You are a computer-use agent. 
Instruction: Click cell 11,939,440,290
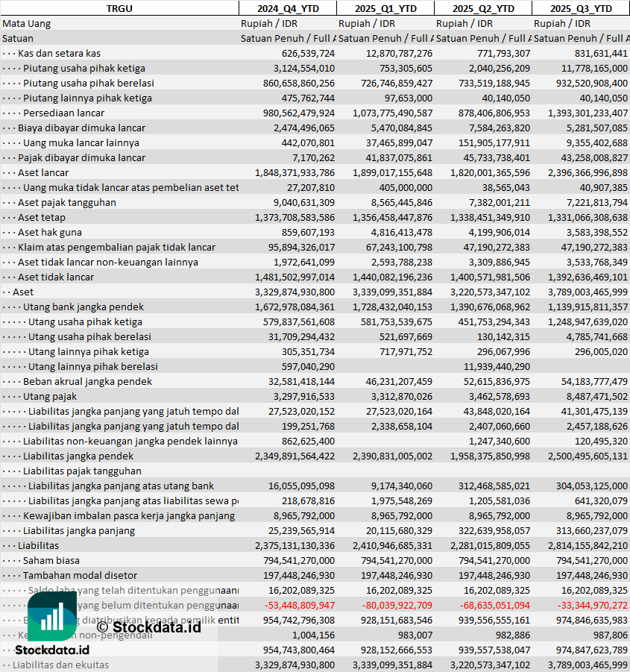pos(497,367)
